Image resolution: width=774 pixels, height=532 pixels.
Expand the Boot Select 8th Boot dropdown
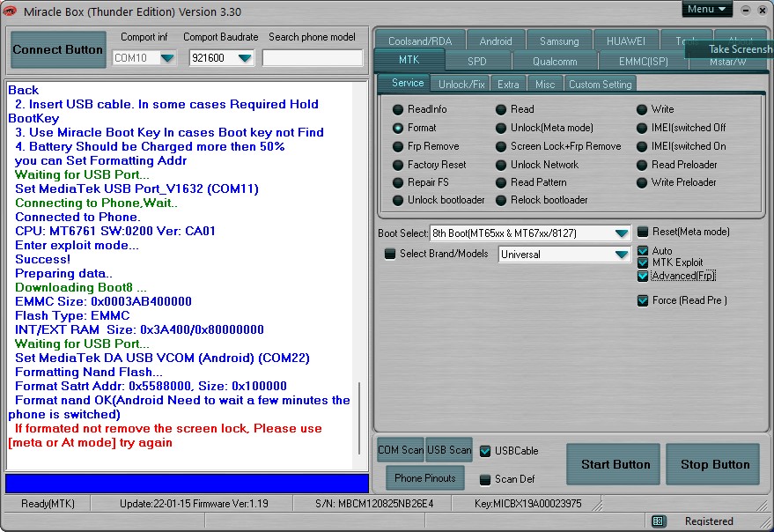[621, 233]
